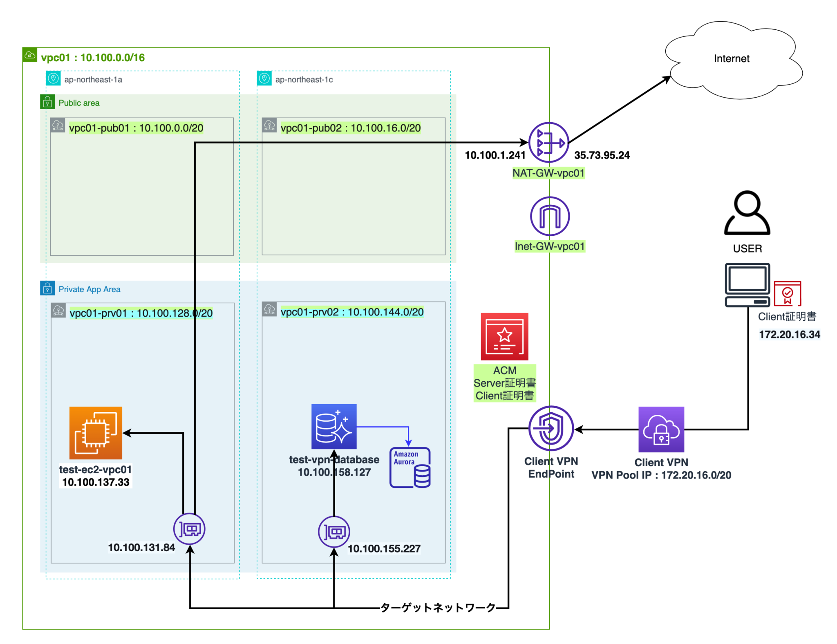Click the Amazon Aurora text inside icon
The width and height of the screenshot is (837, 644).
tap(405, 458)
